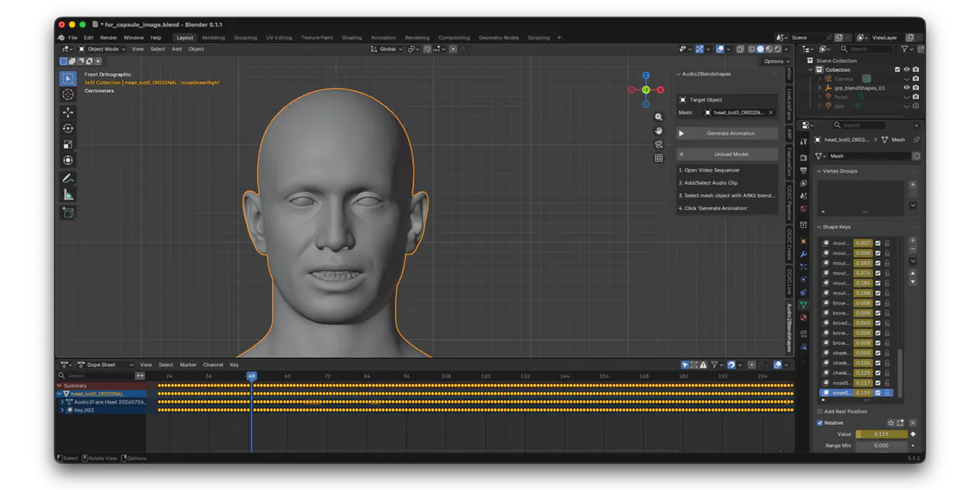Select the Annotate tool

68,179
